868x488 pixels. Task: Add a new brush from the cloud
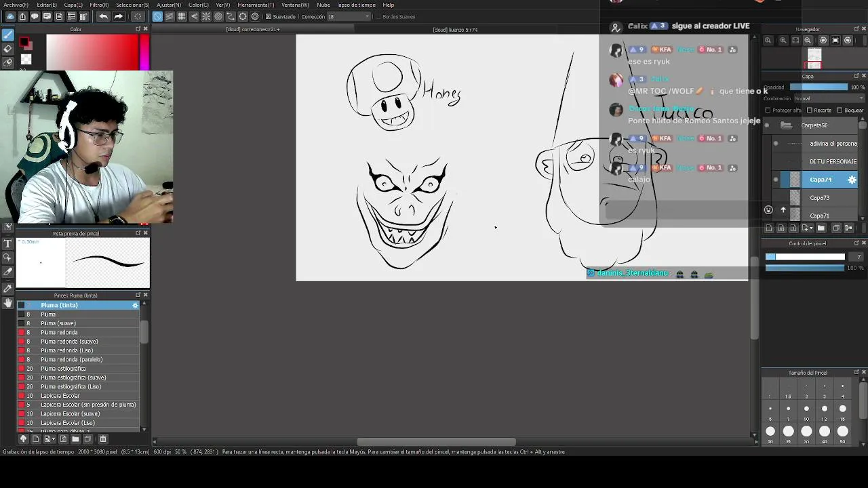tap(22, 439)
